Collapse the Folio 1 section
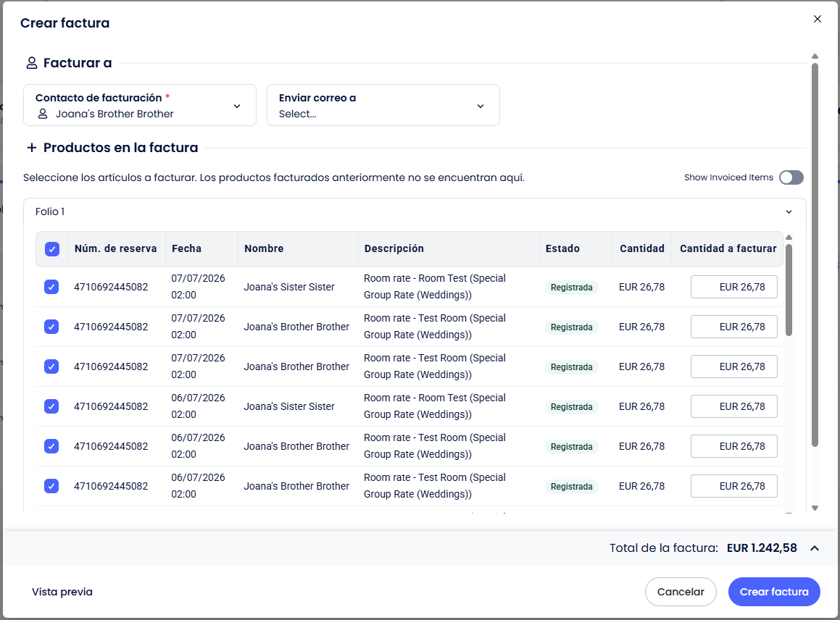Image resolution: width=840 pixels, height=620 pixels. pos(789,212)
